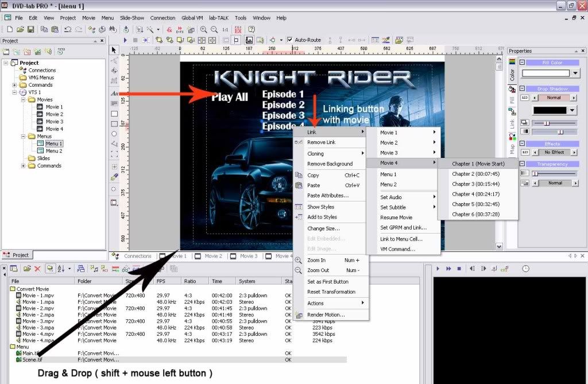Click the Play All button on canvas
The width and height of the screenshot is (588, 384).
(230, 97)
